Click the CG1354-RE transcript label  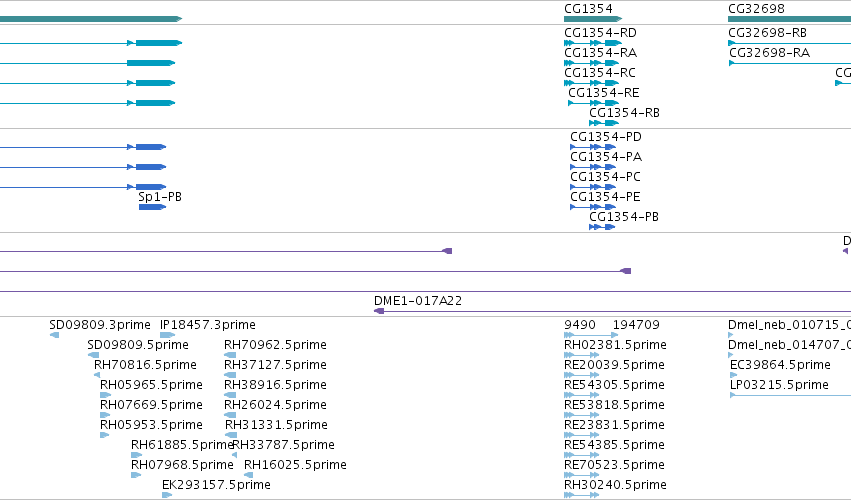pyautogui.click(x=604, y=93)
